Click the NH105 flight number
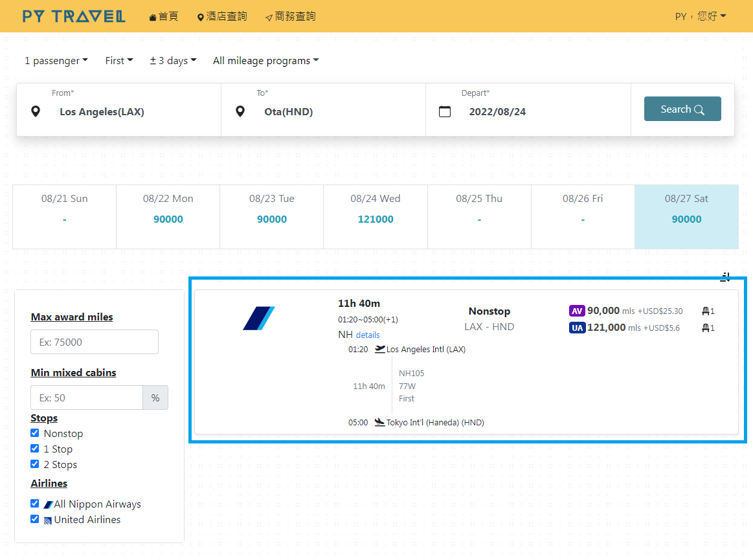 point(412,373)
